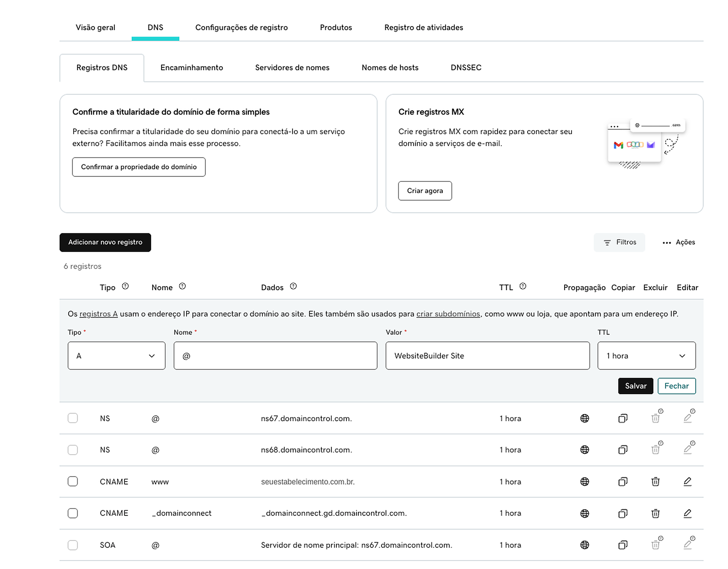Open help icon beside Dados column header

pyautogui.click(x=293, y=286)
